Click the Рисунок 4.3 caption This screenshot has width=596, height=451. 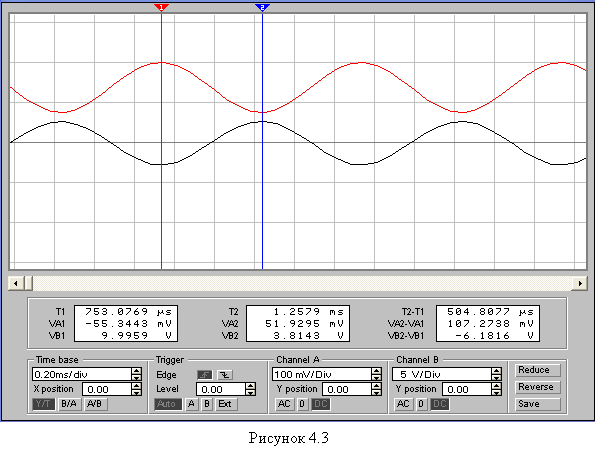(x=288, y=438)
